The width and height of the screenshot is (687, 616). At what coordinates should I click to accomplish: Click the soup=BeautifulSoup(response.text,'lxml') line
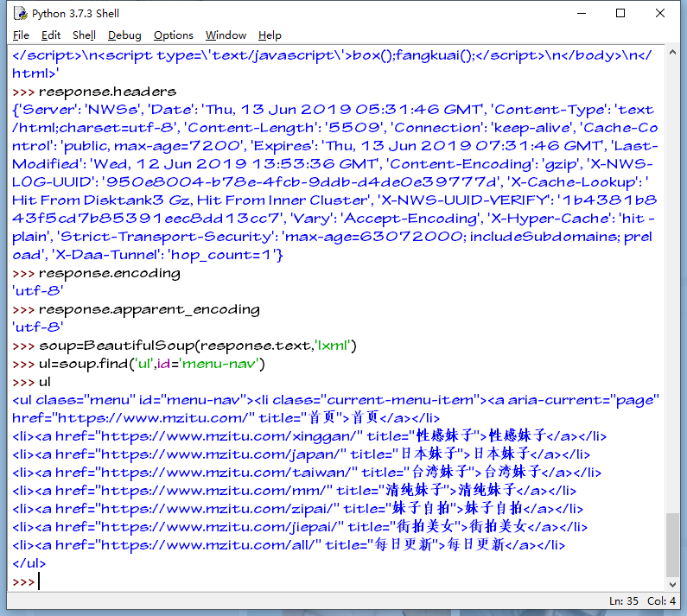pos(184,346)
